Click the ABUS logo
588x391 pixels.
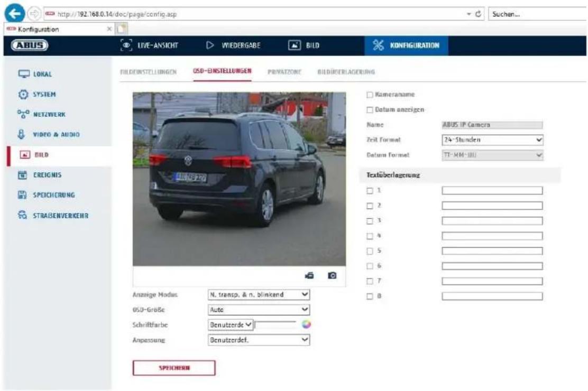[30, 45]
